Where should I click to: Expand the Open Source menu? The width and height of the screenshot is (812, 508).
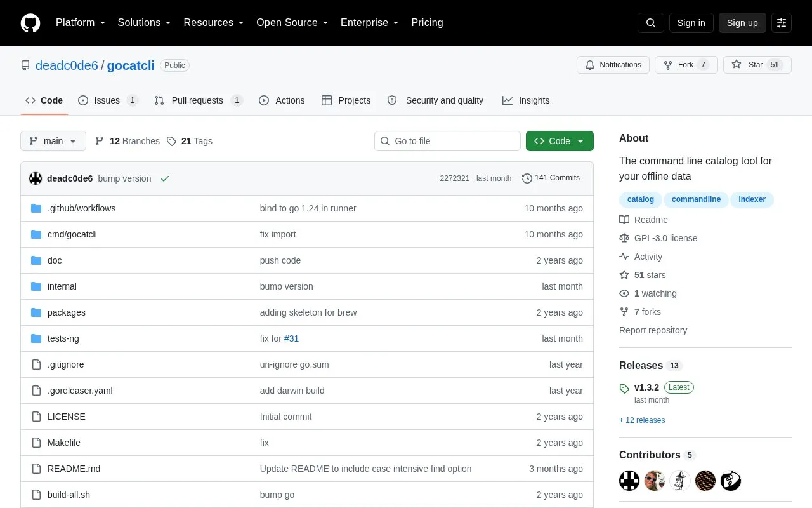click(x=292, y=23)
